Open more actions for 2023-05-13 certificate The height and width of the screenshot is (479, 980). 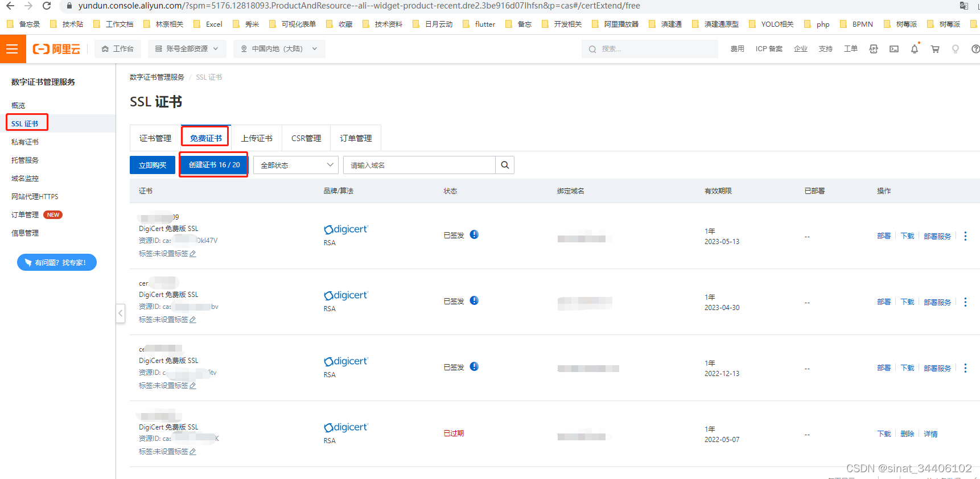[965, 236]
